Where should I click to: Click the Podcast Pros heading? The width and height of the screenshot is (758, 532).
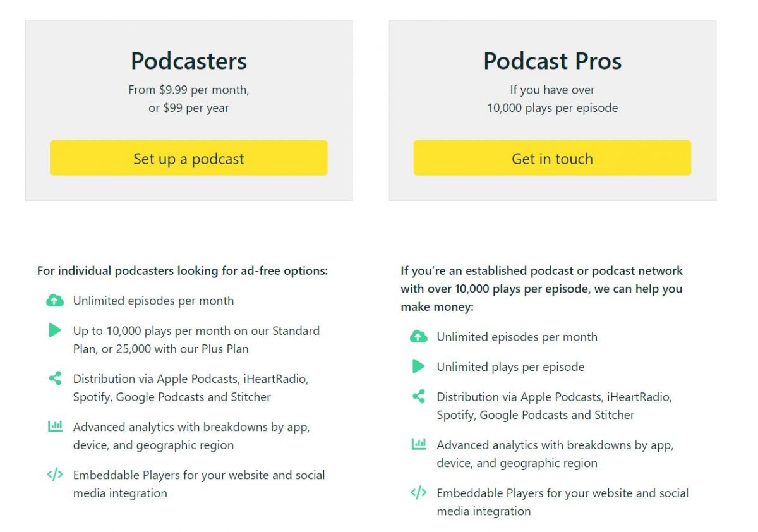coord(552,61)
